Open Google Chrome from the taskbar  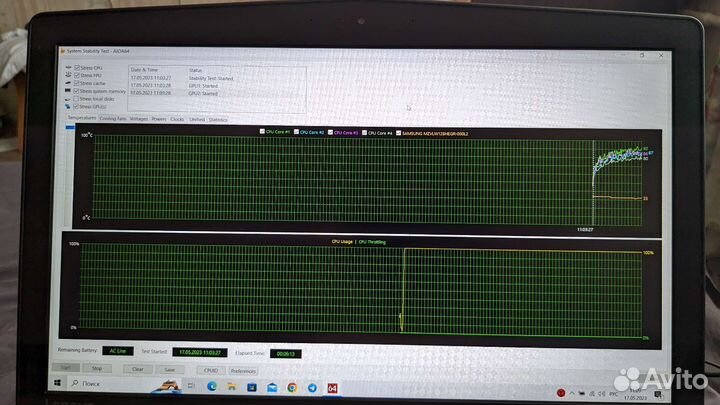coord(290,387)
